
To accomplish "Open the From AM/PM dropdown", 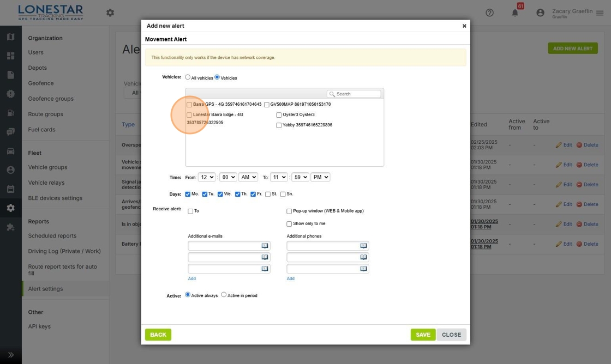I will 248,177.
